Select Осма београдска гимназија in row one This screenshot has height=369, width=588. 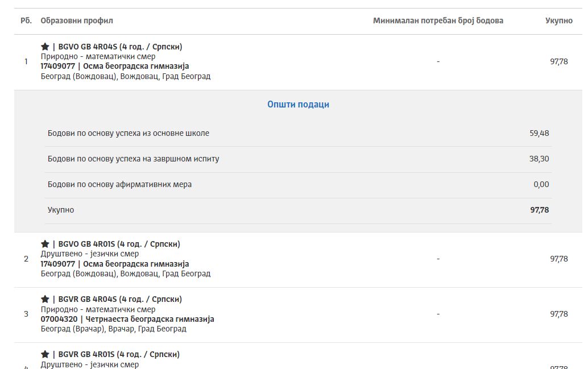point(136,67)
